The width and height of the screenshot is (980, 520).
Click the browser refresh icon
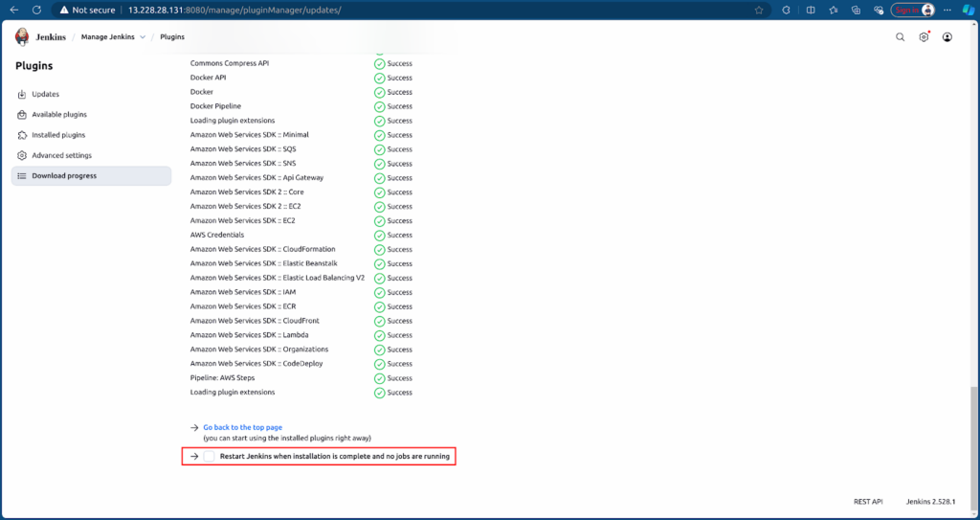(x=36, y=10)
